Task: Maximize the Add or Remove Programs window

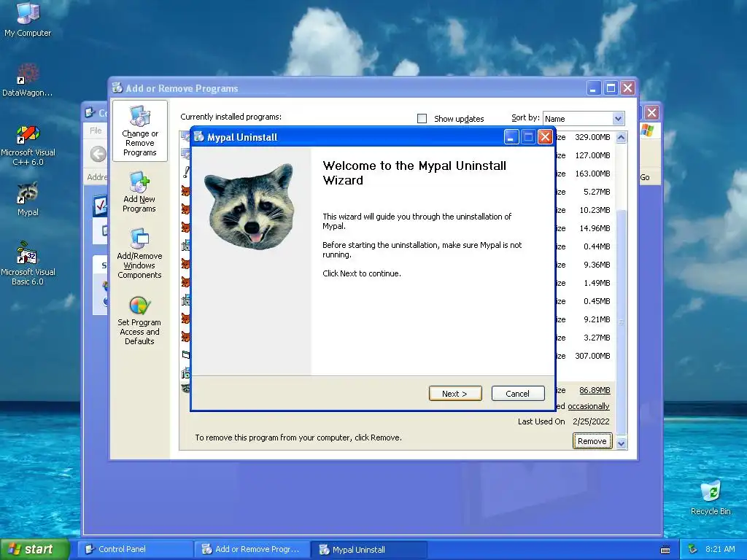Action: pyautogui.click(x=611, y=88)
